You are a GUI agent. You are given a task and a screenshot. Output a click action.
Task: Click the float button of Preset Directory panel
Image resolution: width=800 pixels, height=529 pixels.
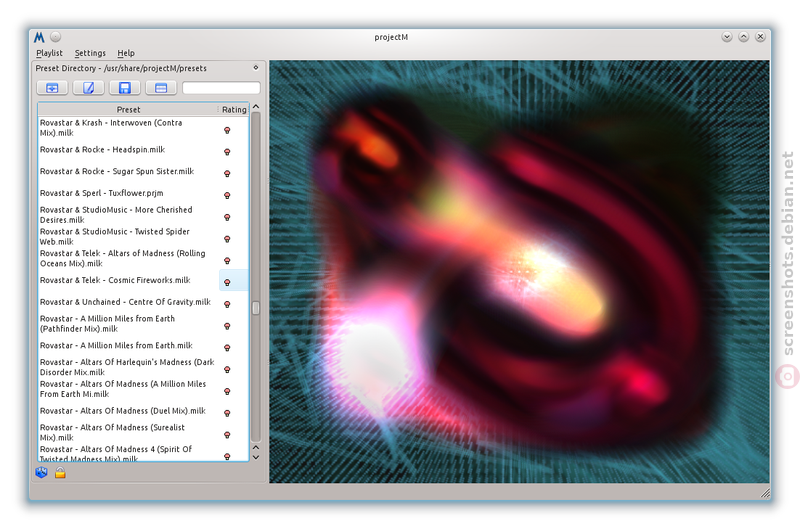pos(256,67)
